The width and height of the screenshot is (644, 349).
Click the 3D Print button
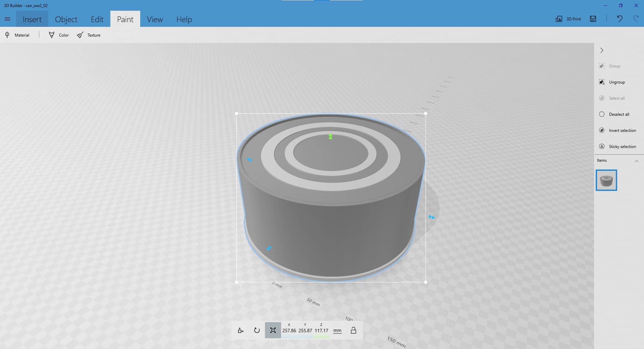tap(569, 19)
